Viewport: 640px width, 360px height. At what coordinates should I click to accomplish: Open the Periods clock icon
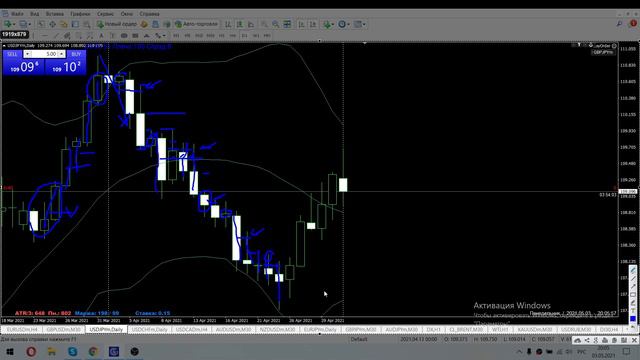click(342, 24)
